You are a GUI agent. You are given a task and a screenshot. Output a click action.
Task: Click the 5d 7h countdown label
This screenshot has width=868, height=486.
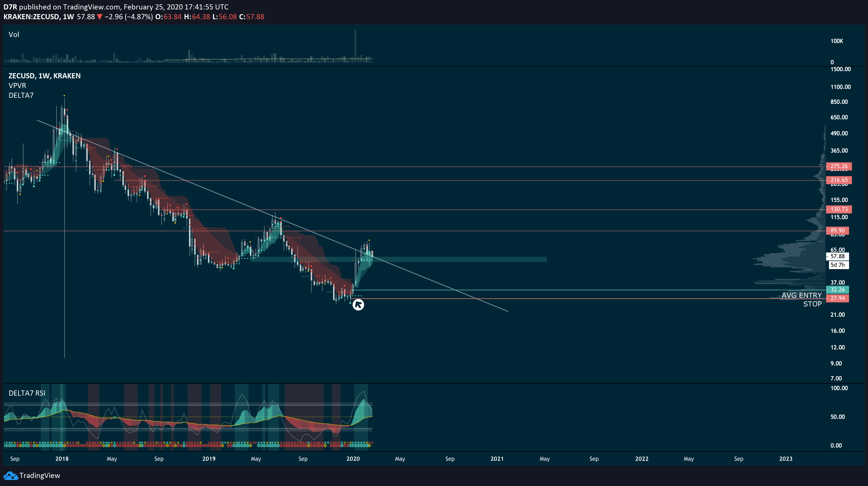(838, 265)
